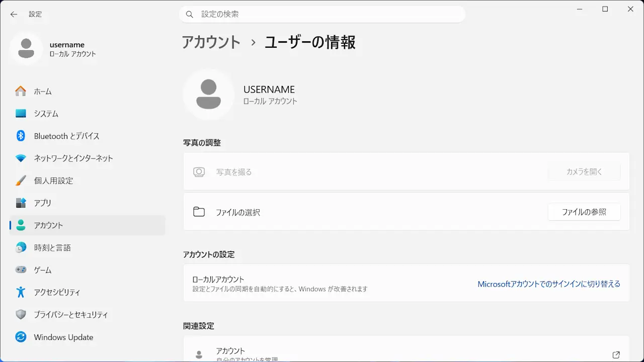Screen dimensions: 644x362
Task: Click the ネットワークとインターネット Wi-Fi icon
Action: (21, 158)
